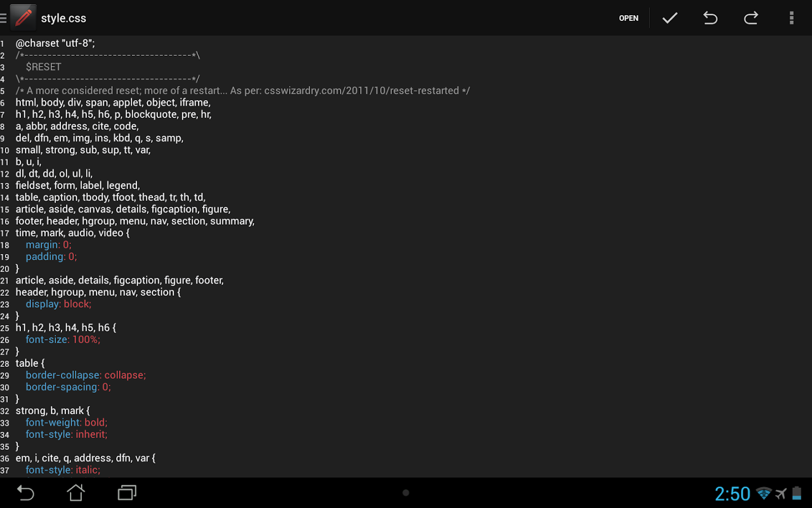
Task: Tap the Android Home navigation button
Action: (76, 493)
